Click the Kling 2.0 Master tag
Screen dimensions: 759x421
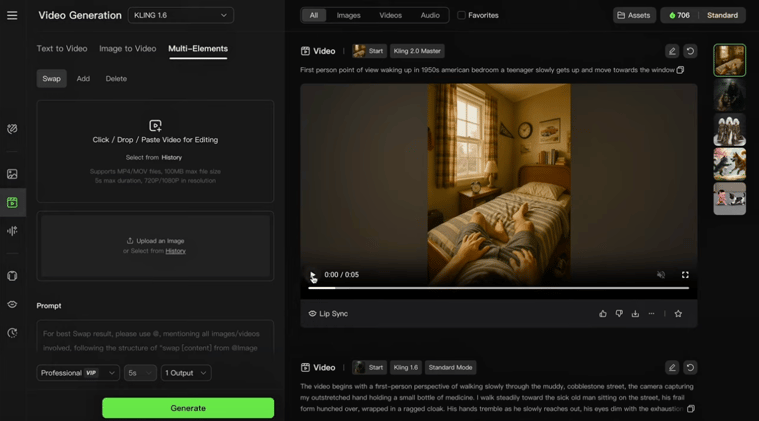click(417, 51)
